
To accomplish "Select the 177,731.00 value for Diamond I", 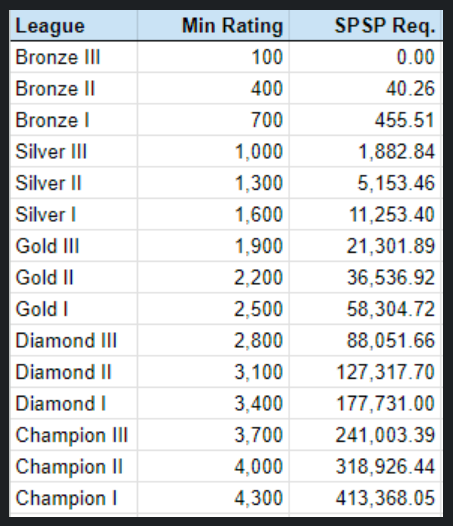I will coord(365,404).
